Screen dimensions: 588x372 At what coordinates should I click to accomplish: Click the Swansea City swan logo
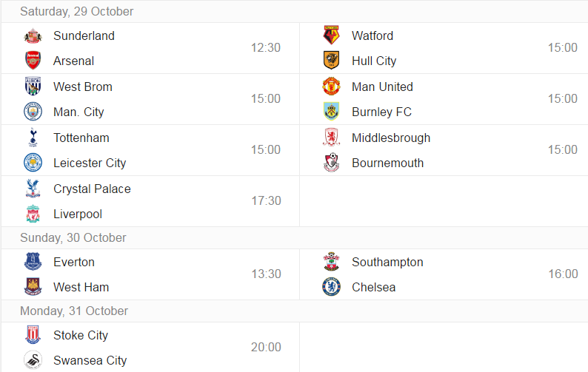tap(33, 360)
